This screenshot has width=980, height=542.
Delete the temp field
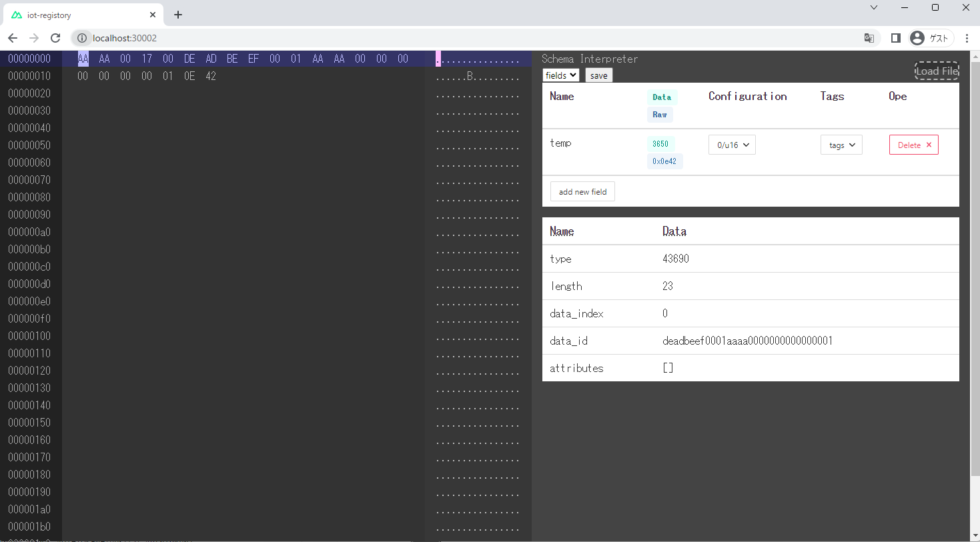[x=914, y=145]
